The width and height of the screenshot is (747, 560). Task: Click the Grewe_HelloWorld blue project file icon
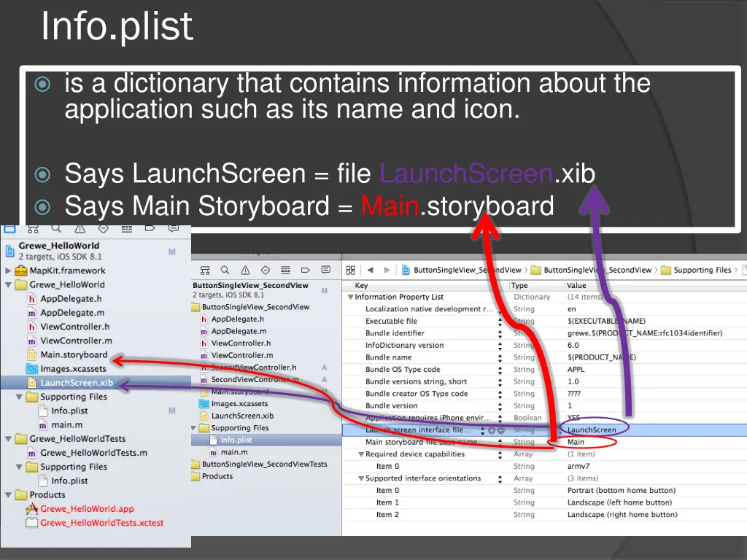[9, 251]
